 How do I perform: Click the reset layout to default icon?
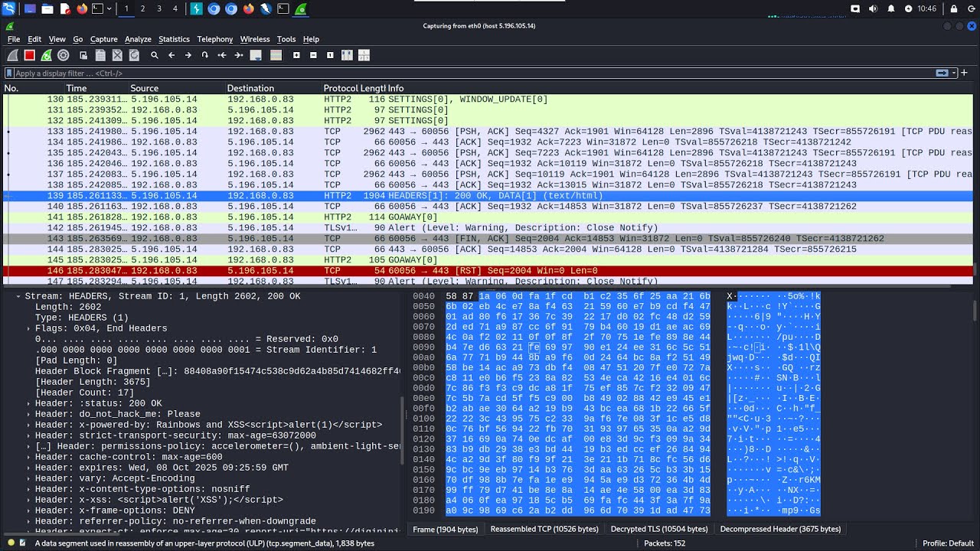click(364, 55)
